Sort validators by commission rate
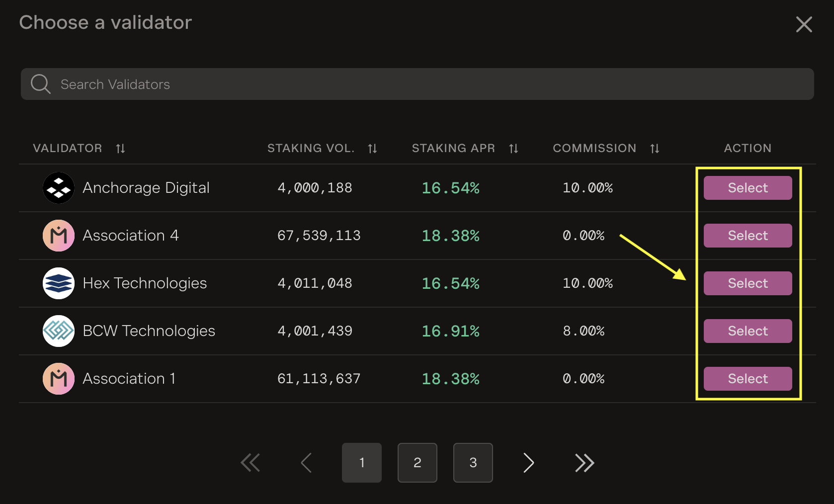The width and height of the screenshot is (834, 504). (655, 148)
